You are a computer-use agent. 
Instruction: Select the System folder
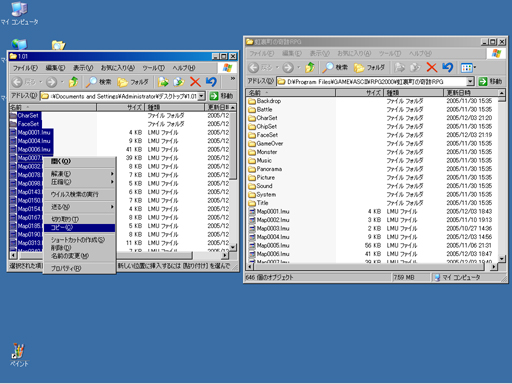pyautogui.click(x=262, y=194)
